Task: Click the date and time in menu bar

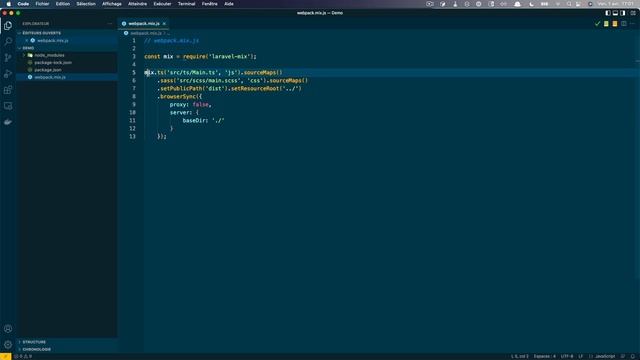Action: coord(616,4)
